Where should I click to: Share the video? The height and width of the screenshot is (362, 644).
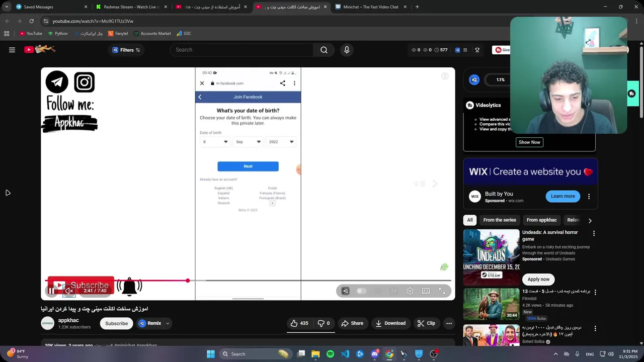pyautogui.click(x=352, y=323)
